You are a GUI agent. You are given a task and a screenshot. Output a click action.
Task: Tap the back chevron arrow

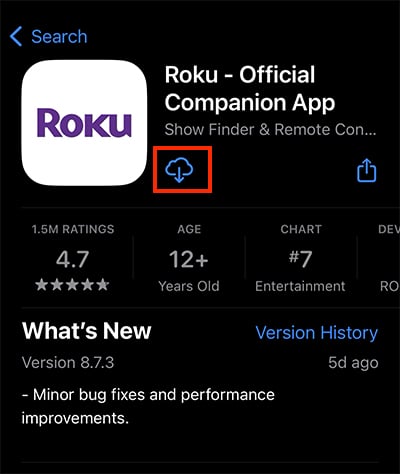click(x=16, y=36)
